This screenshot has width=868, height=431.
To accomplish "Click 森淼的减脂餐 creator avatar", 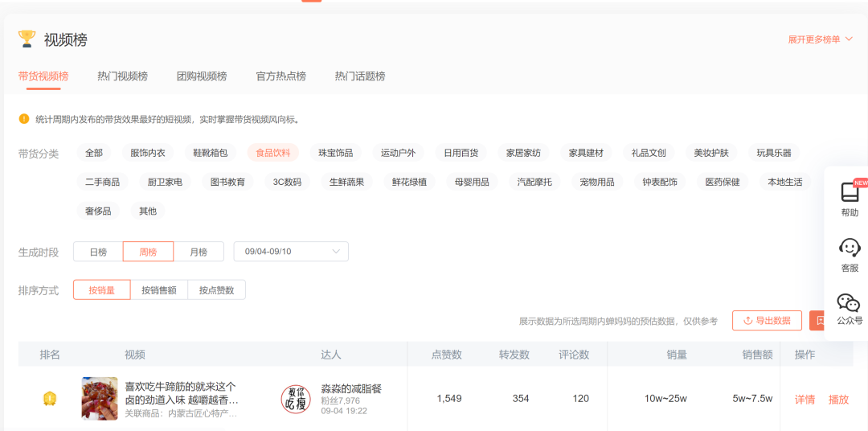I will pyautogui.click(x=295, y=399).
